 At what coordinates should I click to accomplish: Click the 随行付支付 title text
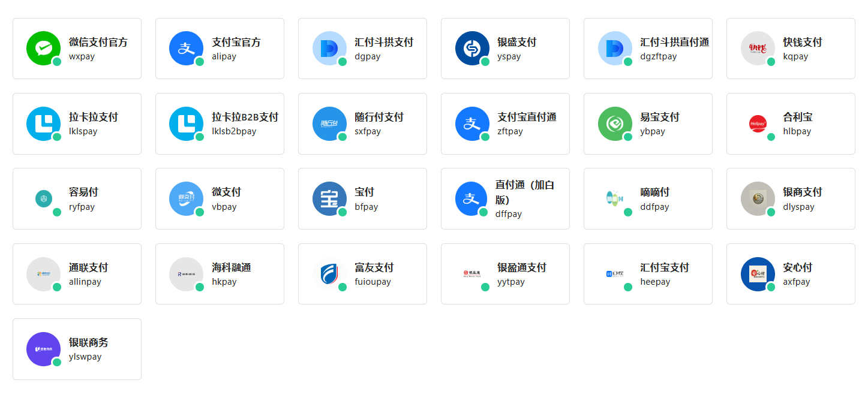(x=379, y=117)
